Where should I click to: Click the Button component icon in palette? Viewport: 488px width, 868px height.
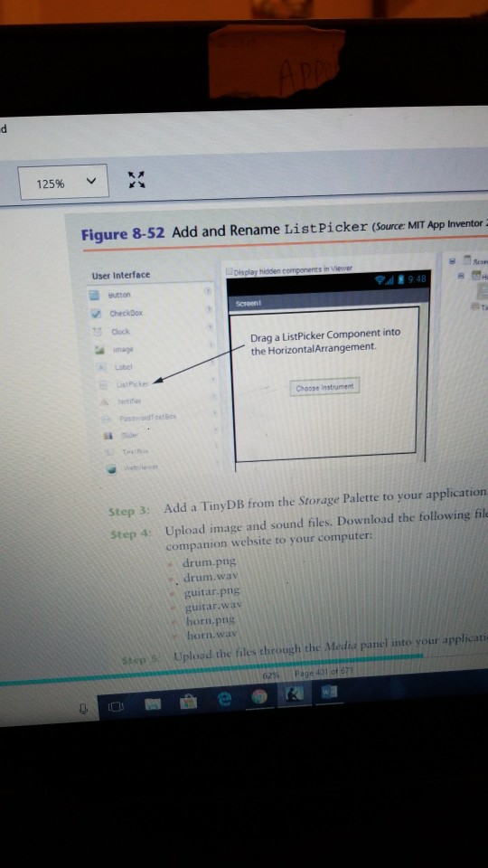coord(95,295)
